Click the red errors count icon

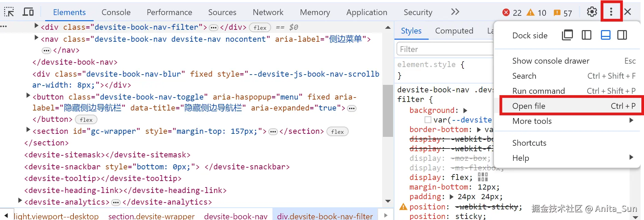[506, 13]
